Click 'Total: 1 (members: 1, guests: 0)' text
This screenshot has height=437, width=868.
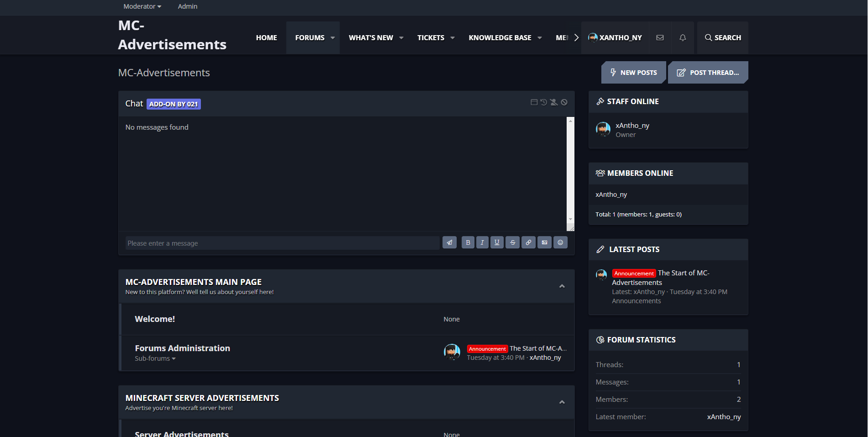coord(638,214)
